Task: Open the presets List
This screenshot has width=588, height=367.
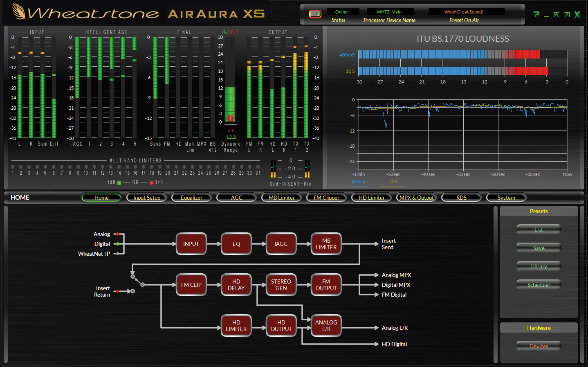Action: tap(539, 230)
